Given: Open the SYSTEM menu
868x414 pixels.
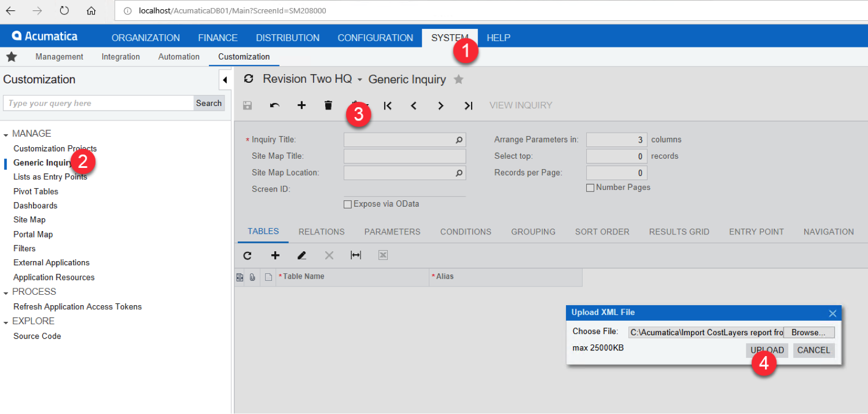Looking at the screenshot, I should (450, 38).
